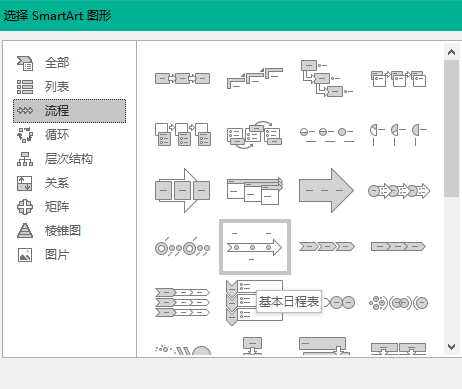
Task: Click the vertical scrollbar thumb
Action: pos(452,128)
